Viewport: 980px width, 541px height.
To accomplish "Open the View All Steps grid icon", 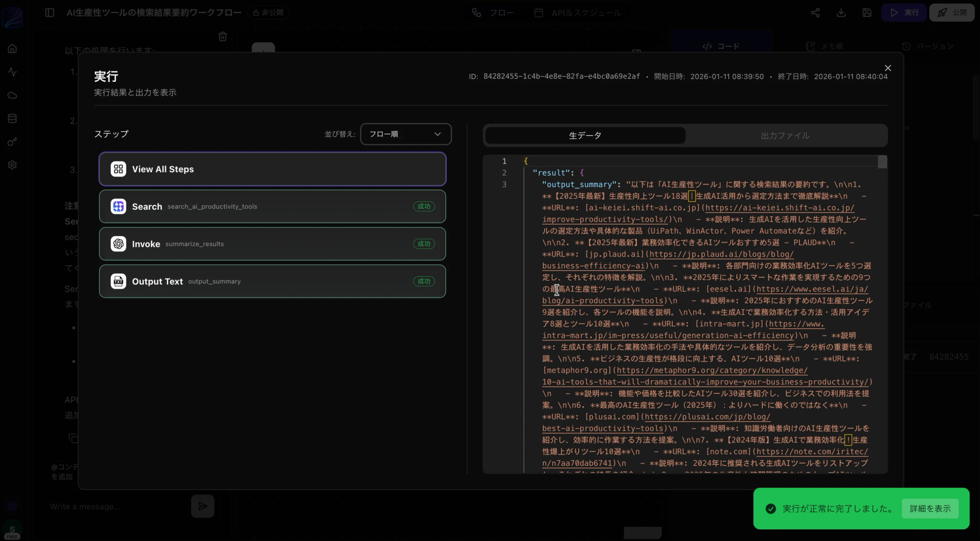I will click(x=118, y=169).
